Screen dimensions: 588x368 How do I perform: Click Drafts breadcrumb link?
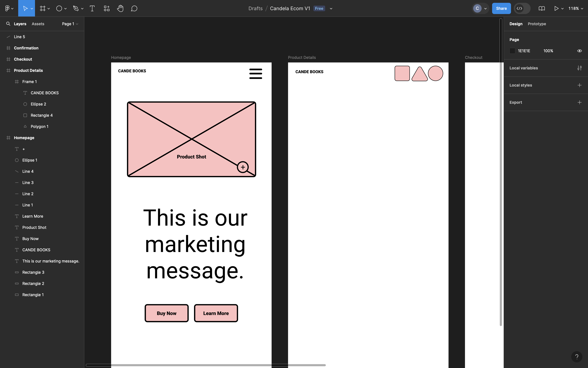point(255,8)
